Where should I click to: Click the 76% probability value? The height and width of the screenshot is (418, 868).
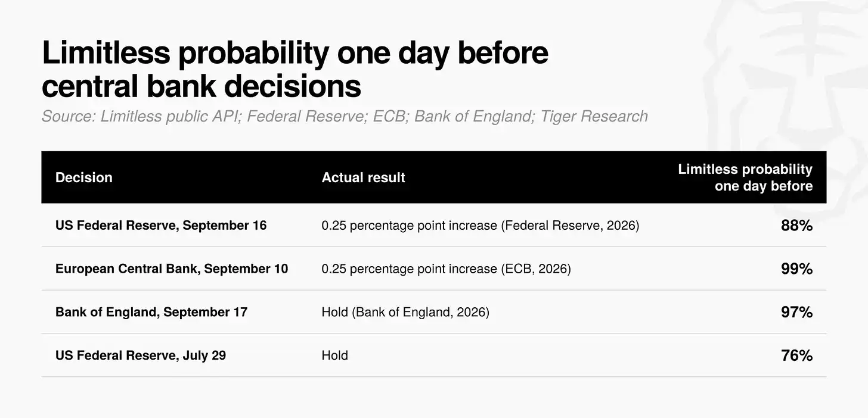[797, 355]
